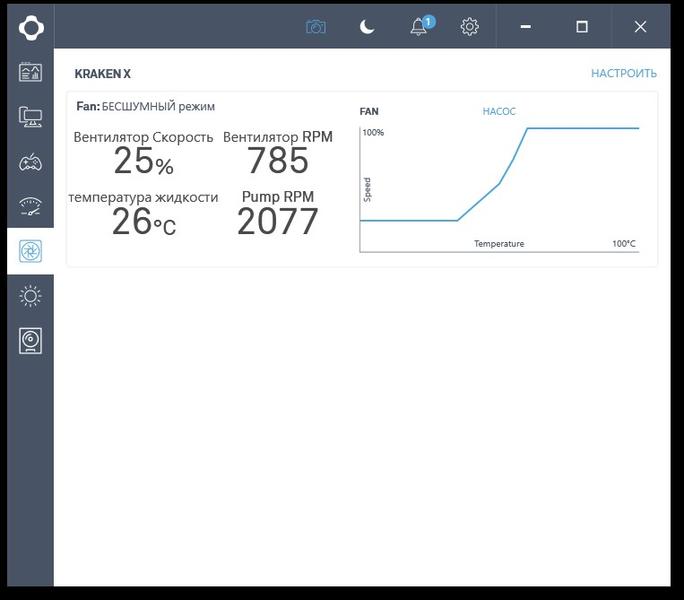Click the Temperature axis label
The image size is (684, 600).
(x=499, y=243)
